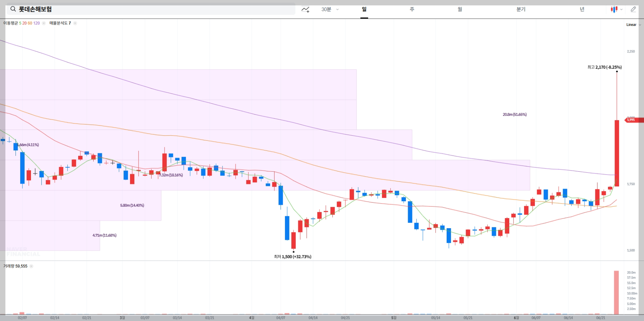The image size is (644, 321).
Task: Click the large red volume bar
Action: click(616, 293)
